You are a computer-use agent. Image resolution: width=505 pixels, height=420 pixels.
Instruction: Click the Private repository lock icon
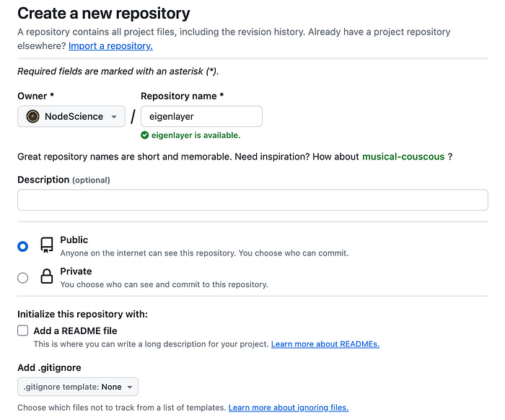(47, 276)
